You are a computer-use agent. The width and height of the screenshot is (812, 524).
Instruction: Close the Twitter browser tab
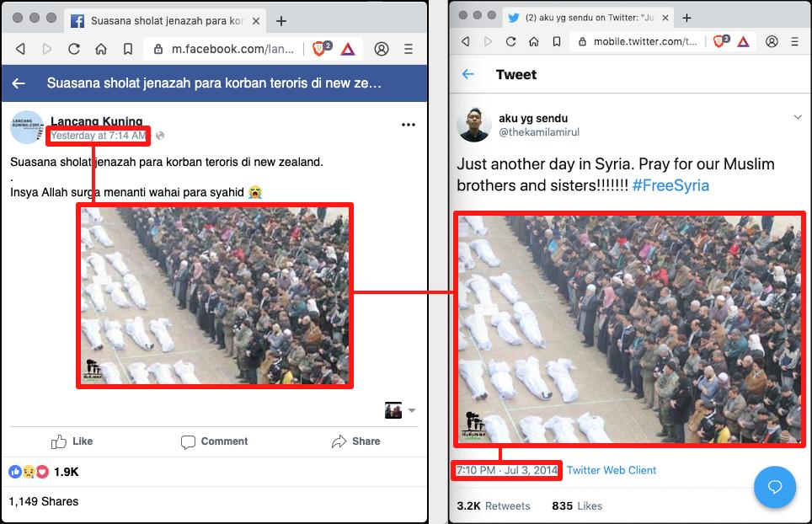click(x=665, y=18)
